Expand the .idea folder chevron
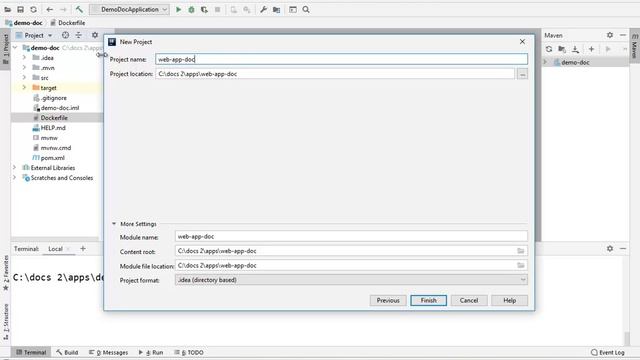The image size is (640, 360). click(x=24, y=58)
